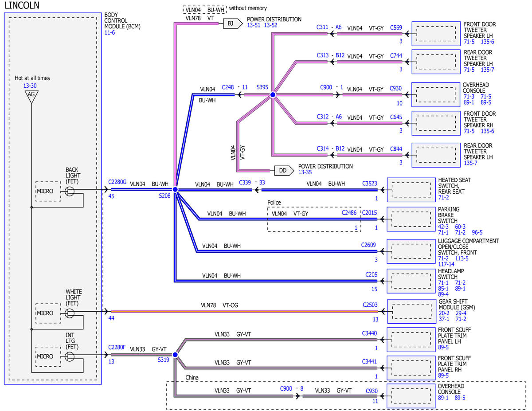Select the Heated Seat Switch component box
Image resolution: width=532 pixels, height=411 pixels.
[x=411, y=190]
